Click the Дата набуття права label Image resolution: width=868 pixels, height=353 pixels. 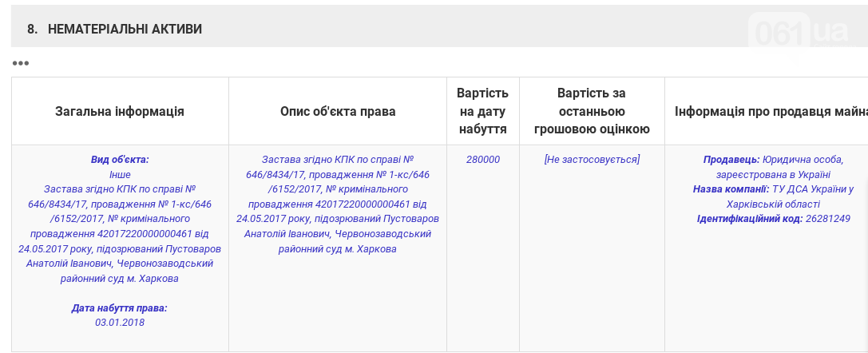(120, 308)
